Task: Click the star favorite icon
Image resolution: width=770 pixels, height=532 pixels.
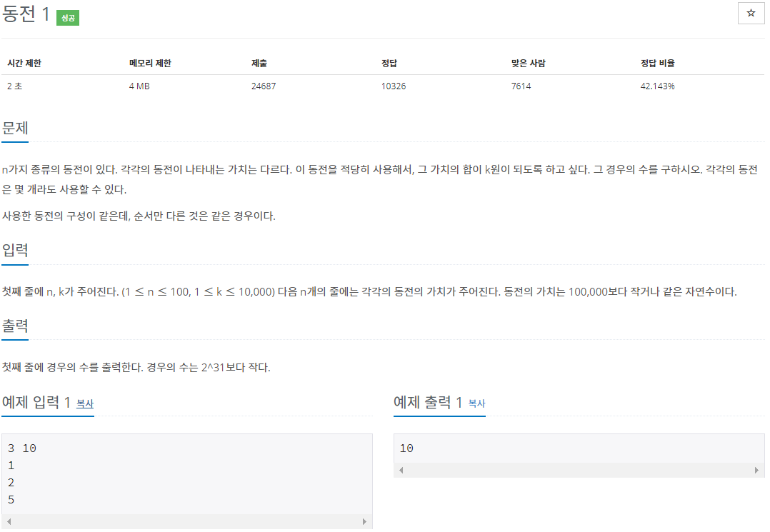Action: 750,14
